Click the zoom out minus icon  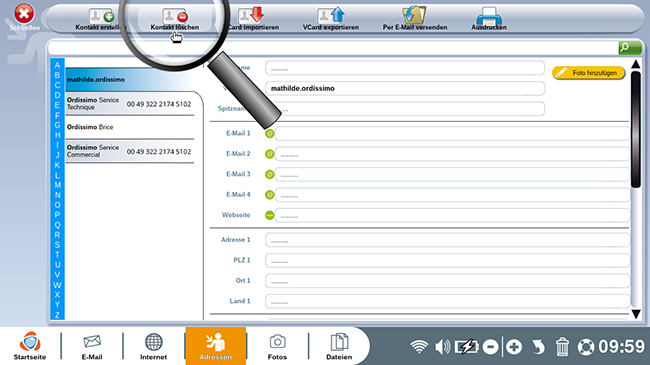pos(490,347)
